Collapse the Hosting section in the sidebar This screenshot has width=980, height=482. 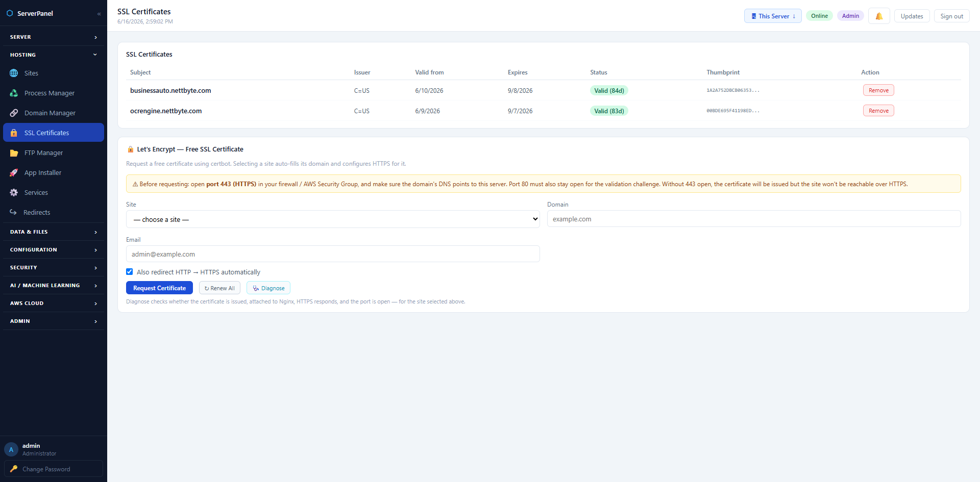54,55
